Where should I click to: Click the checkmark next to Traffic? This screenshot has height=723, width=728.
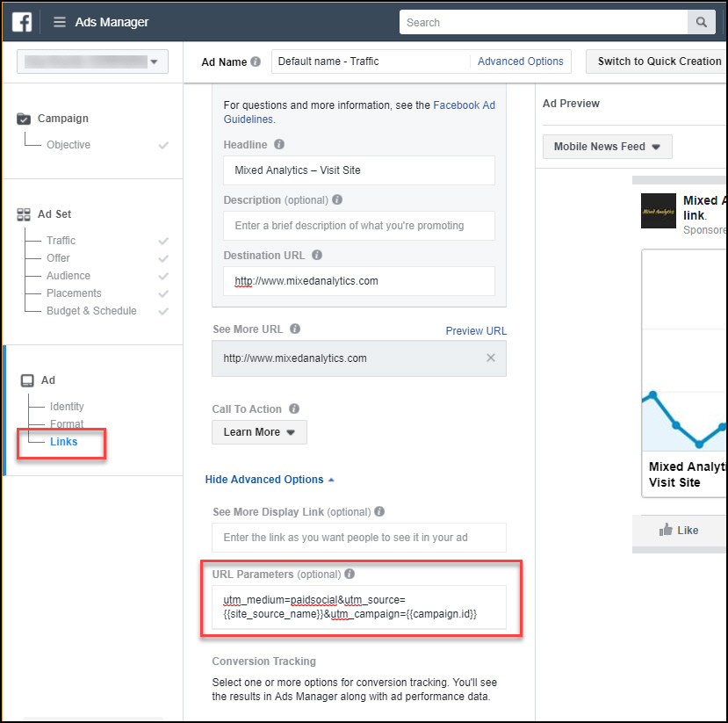click(163, 240)
